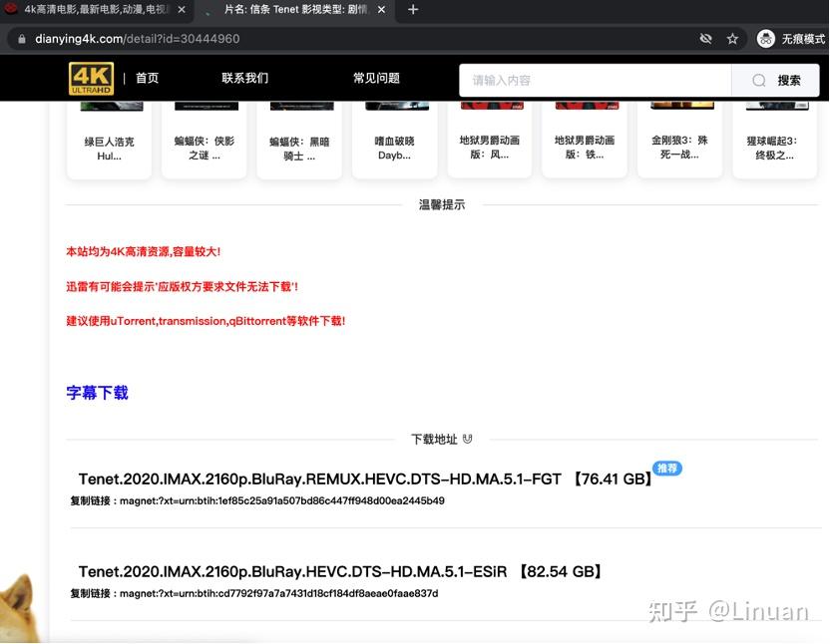830x644 pixels.
Task: Open the 蝙蝠侠：侠影之谜 movie card
Action: [x=205, y=141]
